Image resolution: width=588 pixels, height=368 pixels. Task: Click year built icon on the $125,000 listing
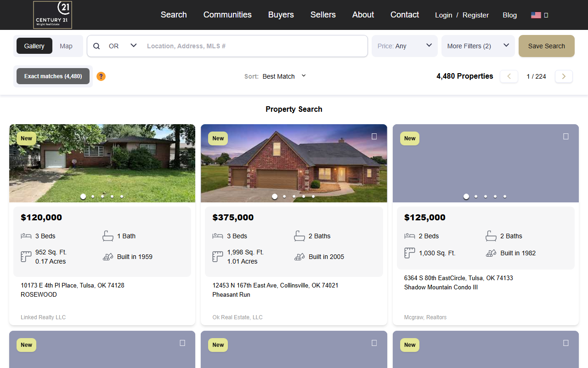pyautogui.click(x=491, y=253)
